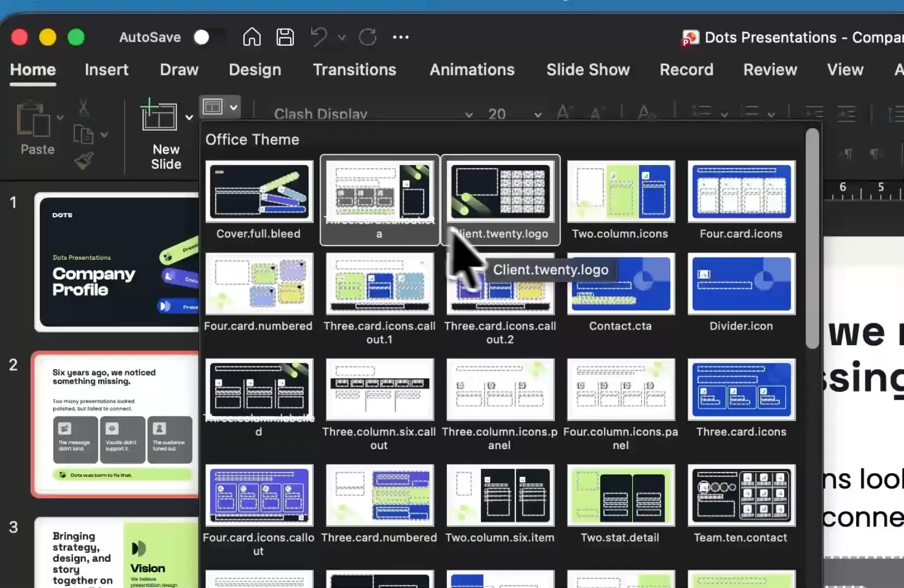Expand the font name dropdown arrow
Image resolution: width=904 pixels, height=588 pixels.
click(469, 115)
